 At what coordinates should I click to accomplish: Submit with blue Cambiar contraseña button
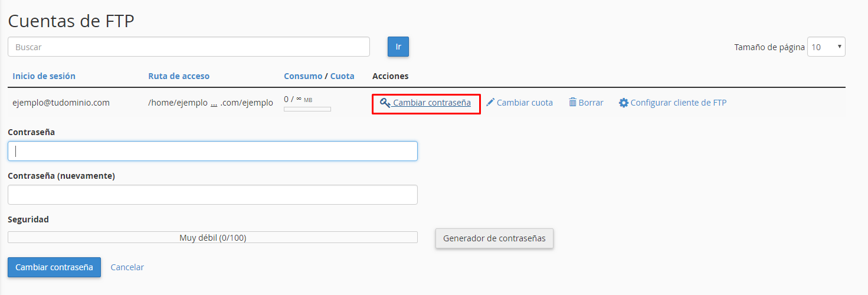(54, 267)
